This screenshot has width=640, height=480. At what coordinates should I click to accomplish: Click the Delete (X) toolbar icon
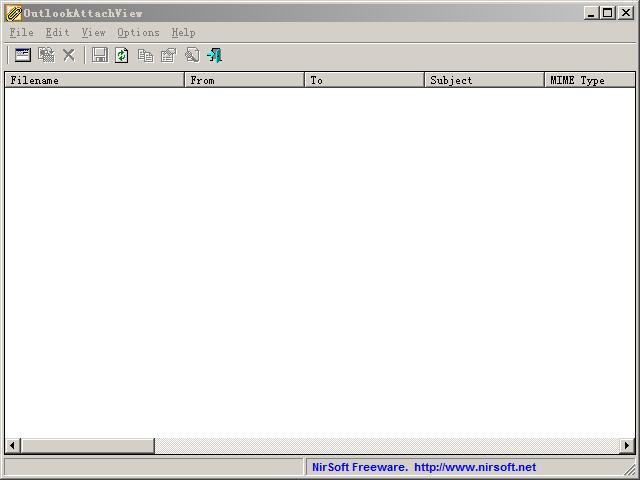(69, 55)
